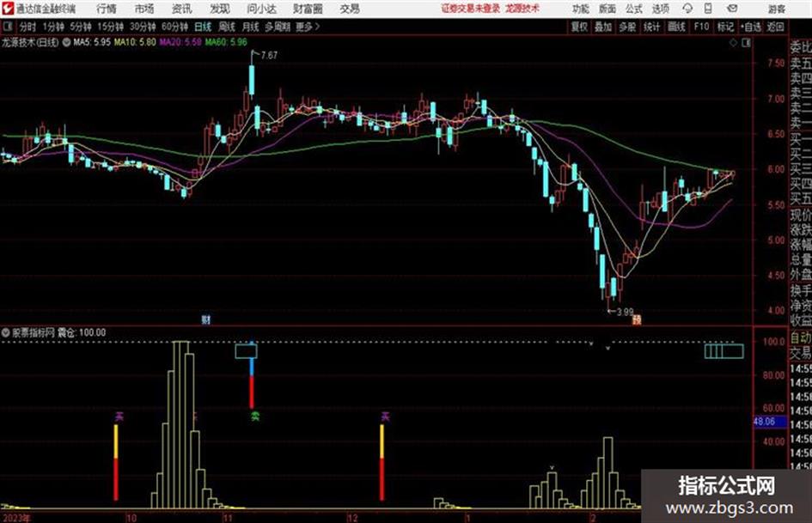Open the 行情 menu

pyautogui.click(x=107, y=9)
